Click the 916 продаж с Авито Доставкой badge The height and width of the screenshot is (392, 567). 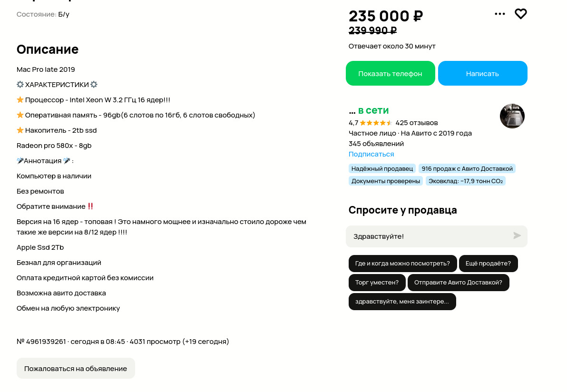point(467,169)
